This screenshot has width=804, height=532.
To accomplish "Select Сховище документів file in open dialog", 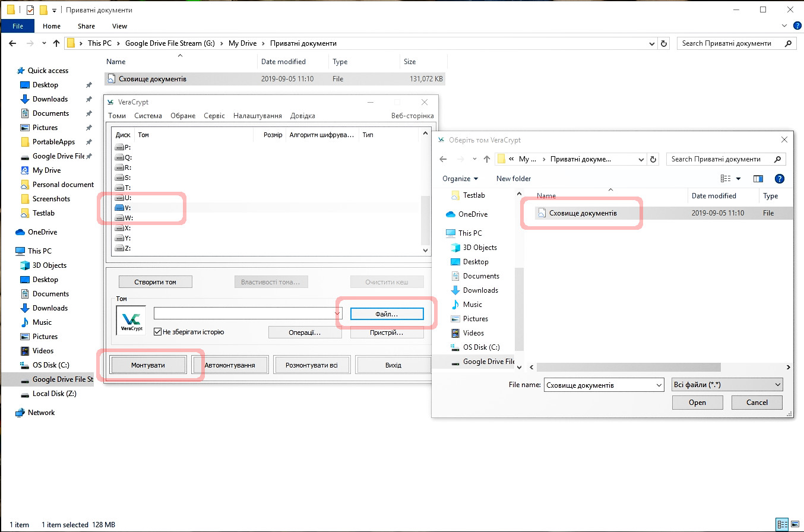I will coord(664,213).
